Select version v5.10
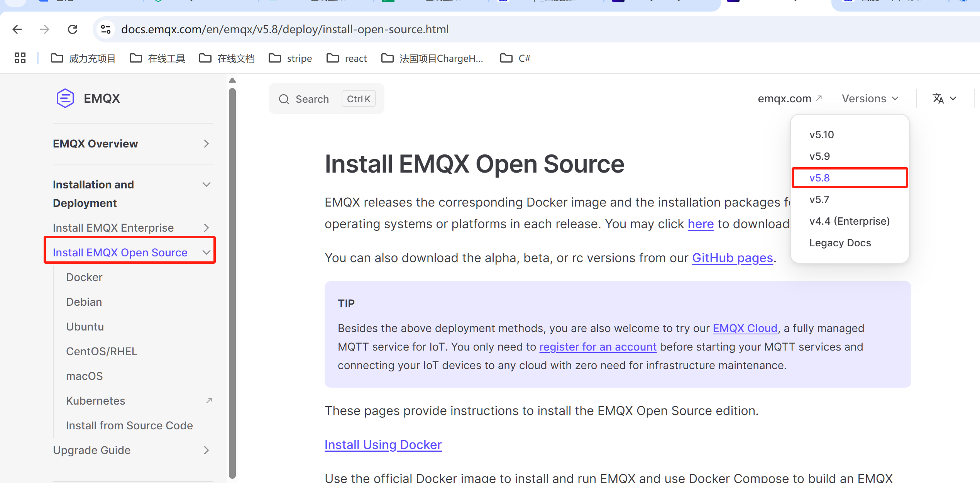Viewport: 980px width, 483px height. click(x=821, y=135)
